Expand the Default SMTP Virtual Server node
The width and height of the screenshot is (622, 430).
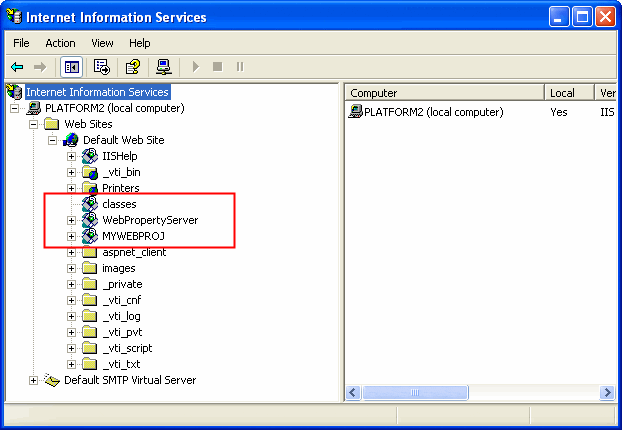pyautogui.click(x=34, y=380)
